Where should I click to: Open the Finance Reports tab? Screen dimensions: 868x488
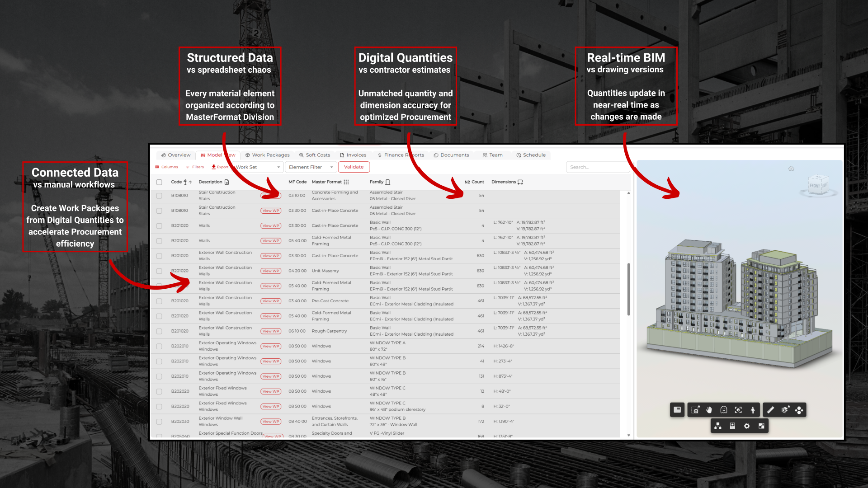401,155
